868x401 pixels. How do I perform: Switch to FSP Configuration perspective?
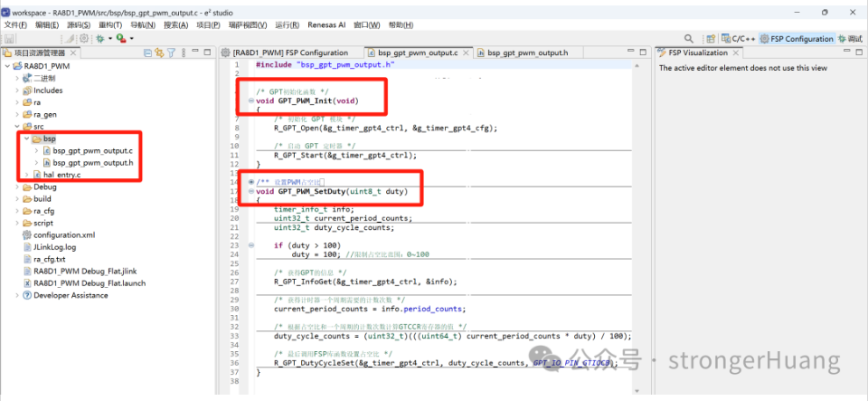coord(797,38)
